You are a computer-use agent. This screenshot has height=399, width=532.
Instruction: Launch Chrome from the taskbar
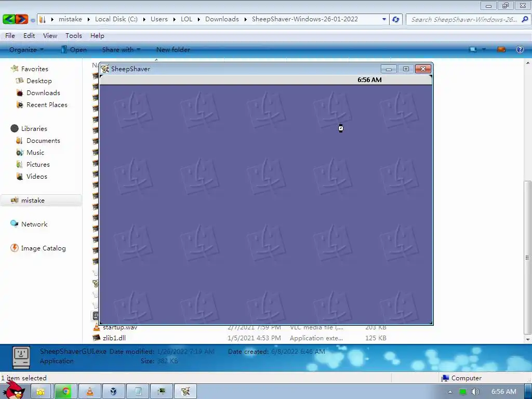coord(66,392)
